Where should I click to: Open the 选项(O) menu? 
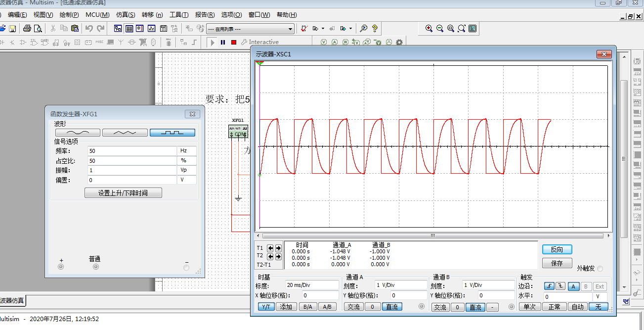[x=231, y=15]
